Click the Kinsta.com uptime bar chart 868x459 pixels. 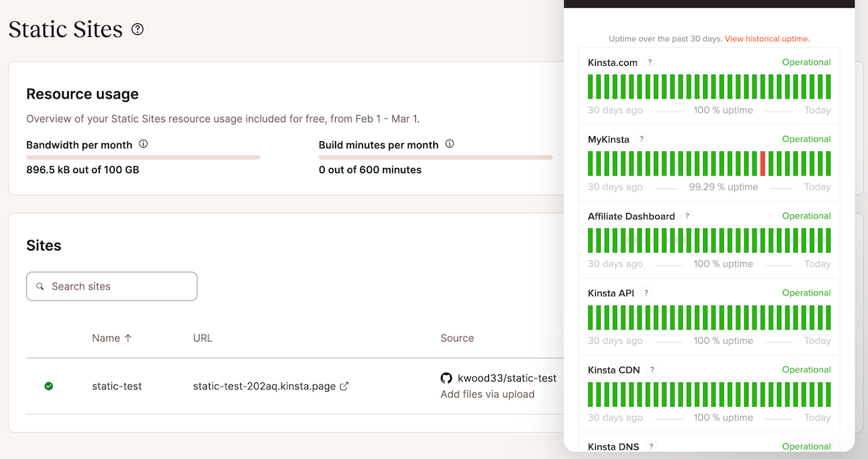[710, 87]
